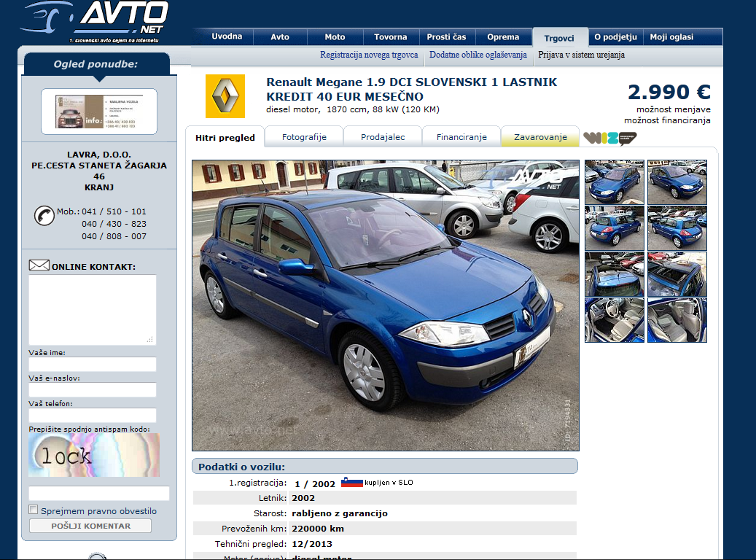Click the antispam code input field
Screen dimensions: 756x560
pyautogui.click(x=99, y=494)
